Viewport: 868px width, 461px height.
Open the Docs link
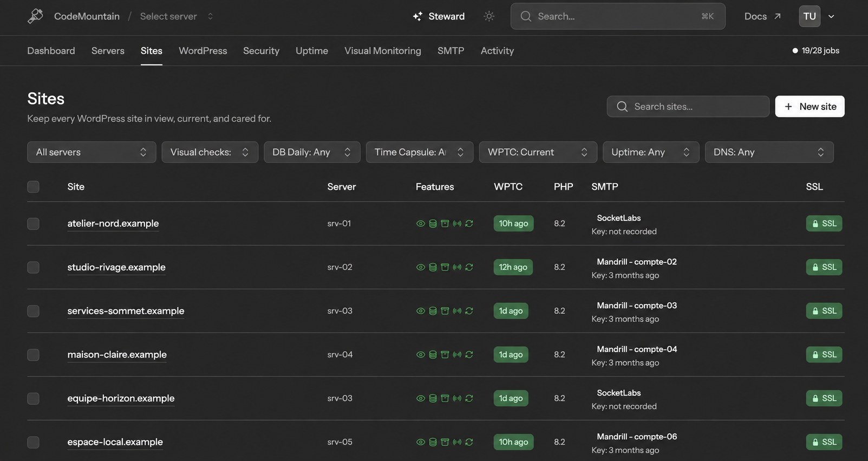tap(762, 16)
